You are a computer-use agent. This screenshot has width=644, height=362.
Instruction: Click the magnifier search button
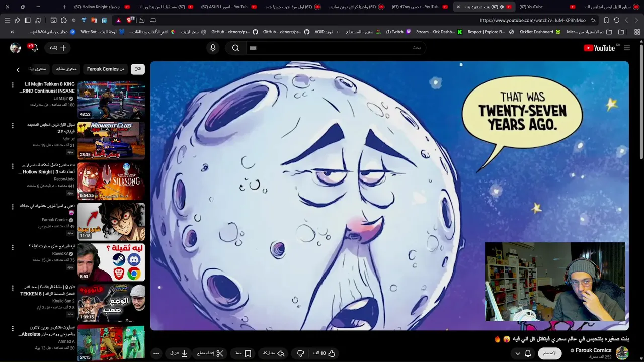235,48
